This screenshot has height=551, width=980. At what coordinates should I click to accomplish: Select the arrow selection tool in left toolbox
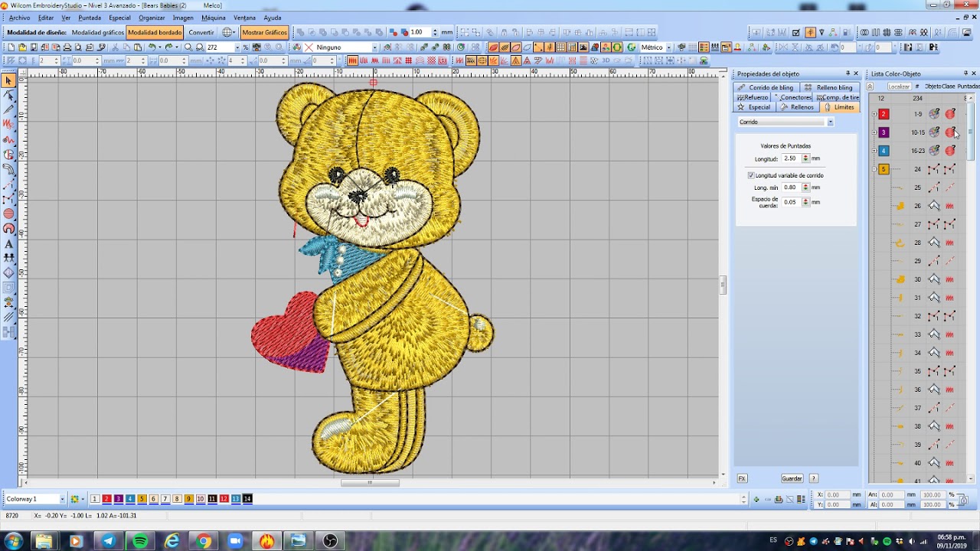(x=8, y=80)
